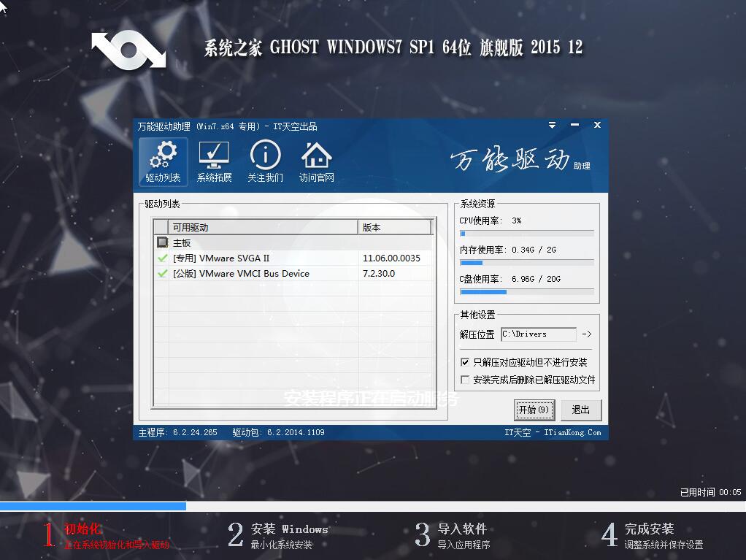Visit official site via 访问官网 icon
The height and width of the screenshot is (560, 746).
point(316,162)
